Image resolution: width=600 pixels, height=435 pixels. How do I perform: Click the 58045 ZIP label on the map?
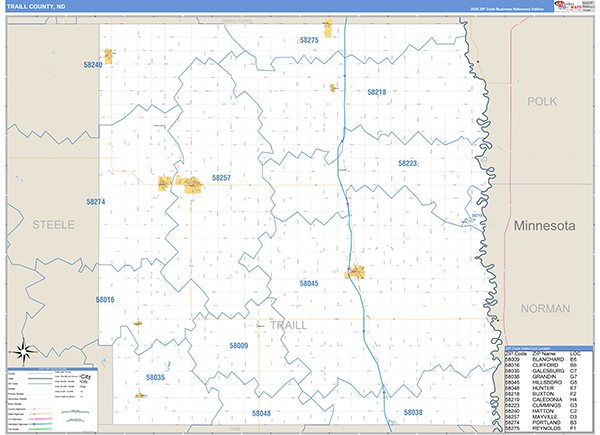tap(309, 283)
